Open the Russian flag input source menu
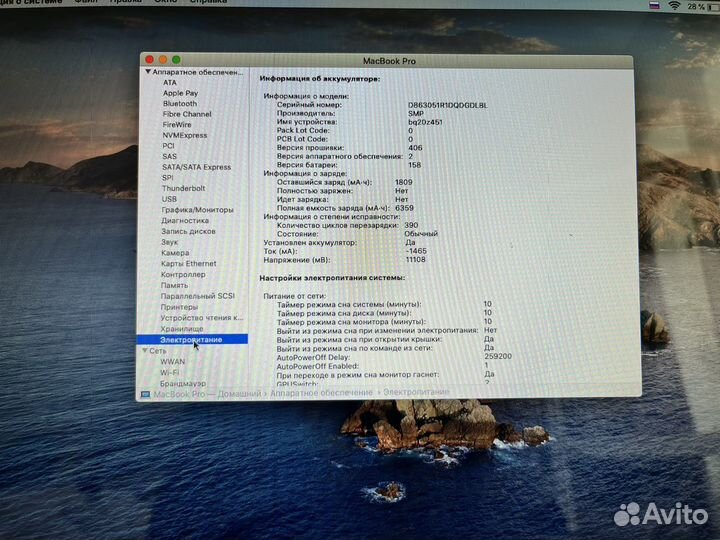 point(654,6)
